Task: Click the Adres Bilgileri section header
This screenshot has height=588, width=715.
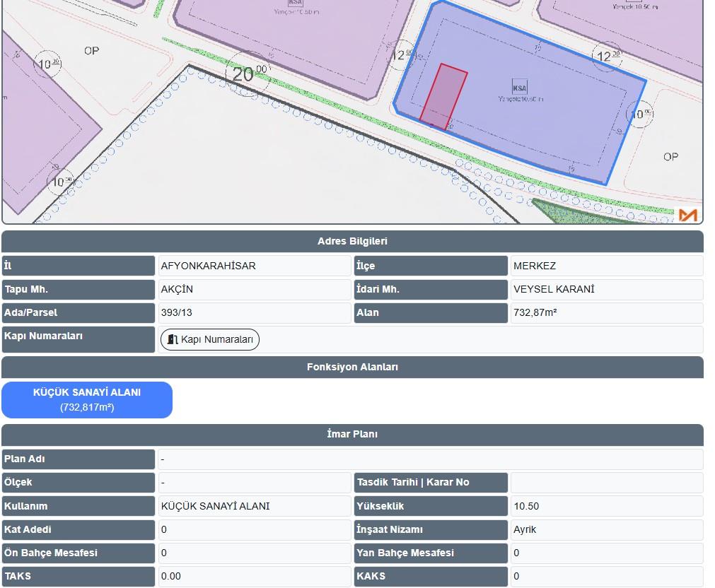Action: [x=352, y=242]
